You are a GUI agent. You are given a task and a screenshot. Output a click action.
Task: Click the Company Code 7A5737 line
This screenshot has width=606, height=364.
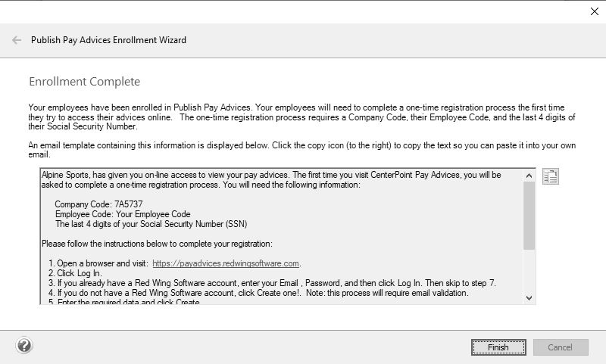[x=98, y=204]
